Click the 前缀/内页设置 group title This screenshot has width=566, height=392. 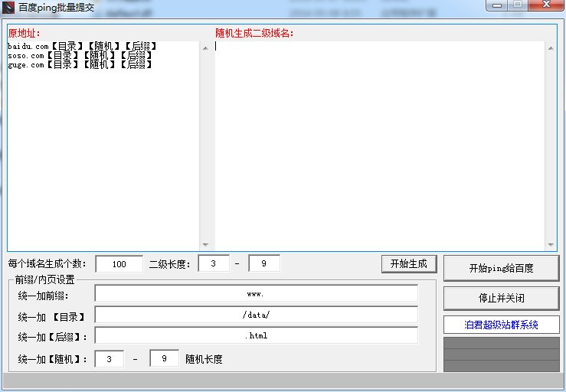point(44,279)
